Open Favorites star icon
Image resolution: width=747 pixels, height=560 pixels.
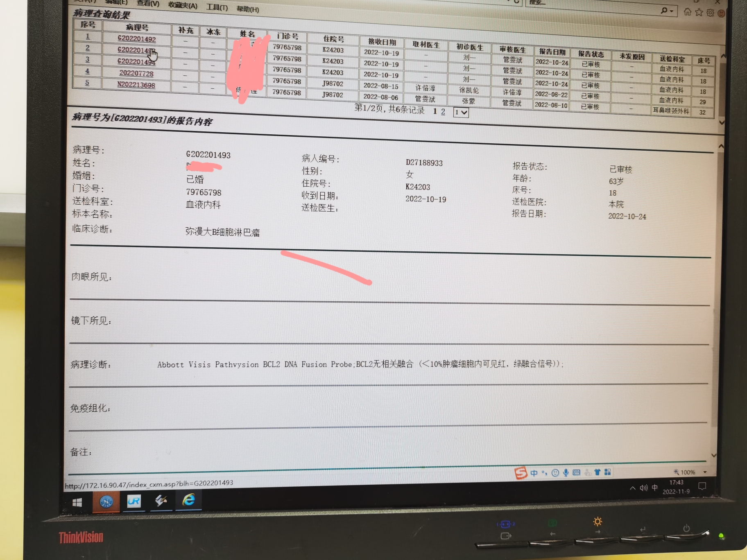[699, 12]
